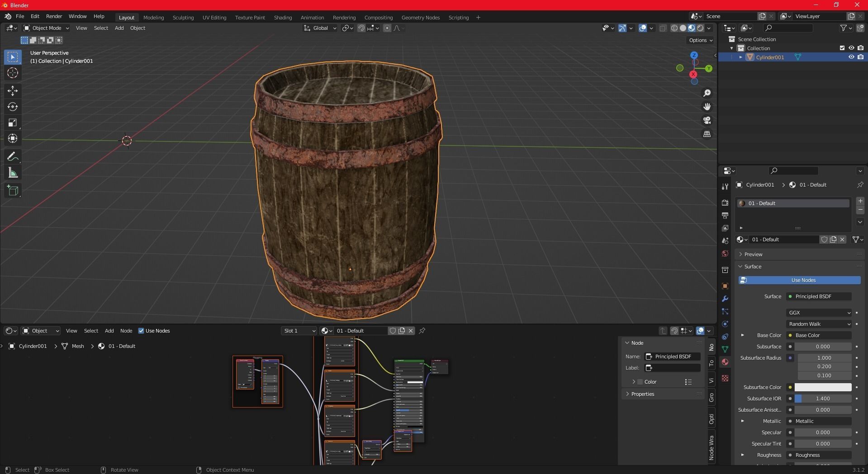This screenshot has width=868, height=474.
Task: Open the Object properties tab
Action: (725, 286)
